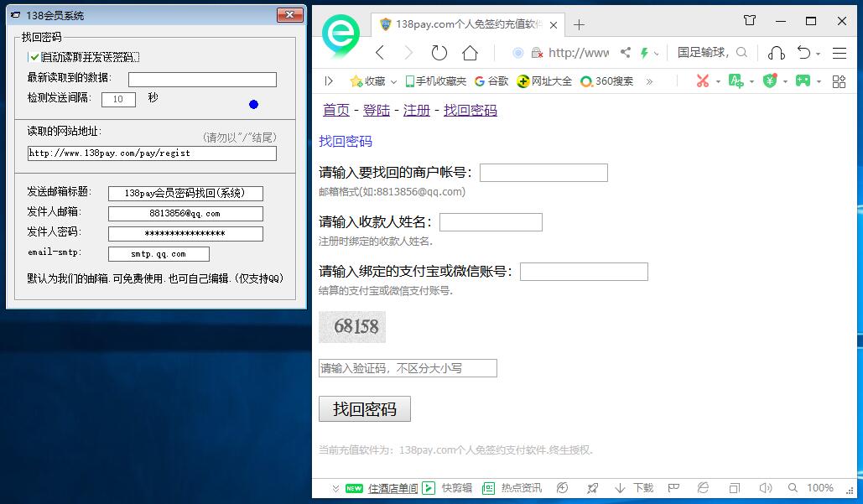Expand the 收藏 favorites dropdown arrow
Image resolution: width=863 pixels, height=504 pixels.
click(393, 82)
